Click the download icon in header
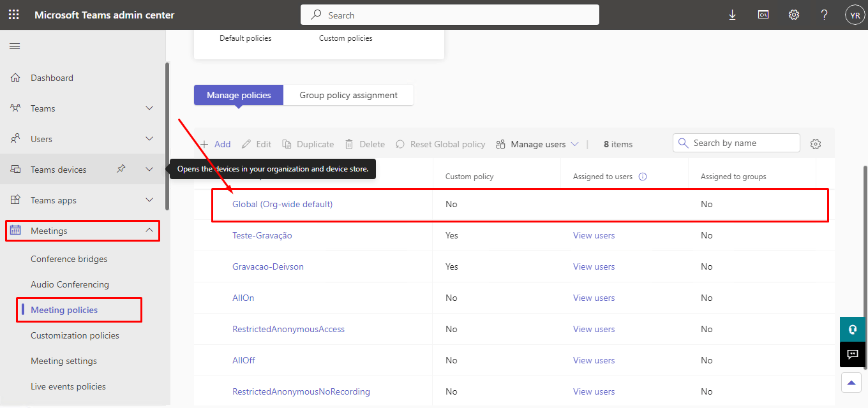The width and height of the screenshot is (868, 408). pyautogui.click(x=732, y=15)
